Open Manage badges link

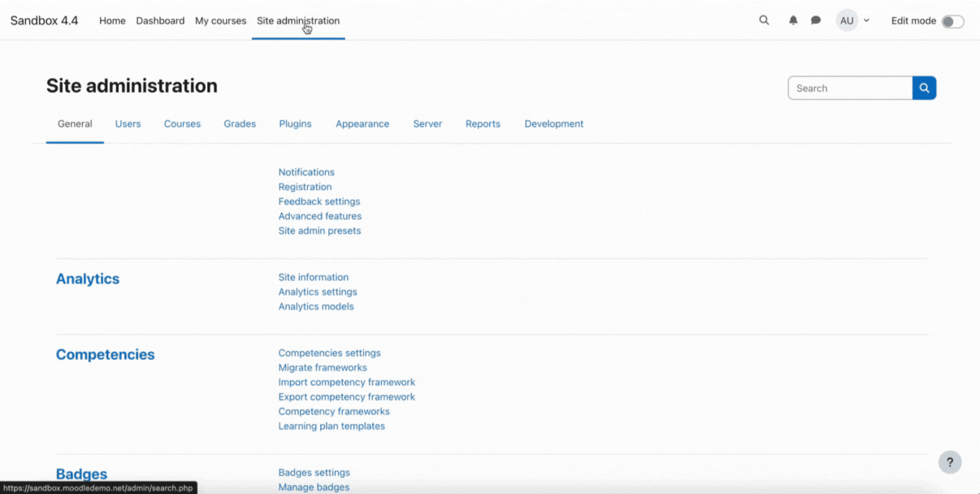tap(314, 487)
